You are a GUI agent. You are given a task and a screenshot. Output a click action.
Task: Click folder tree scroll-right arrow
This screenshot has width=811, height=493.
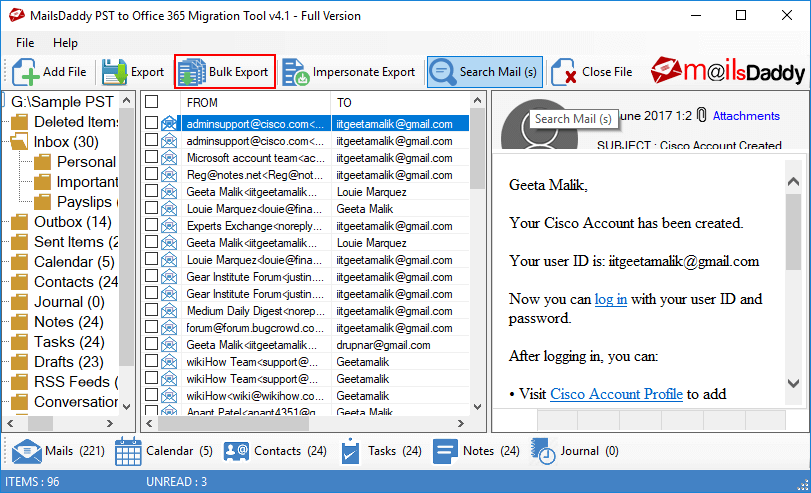(110, 424)
